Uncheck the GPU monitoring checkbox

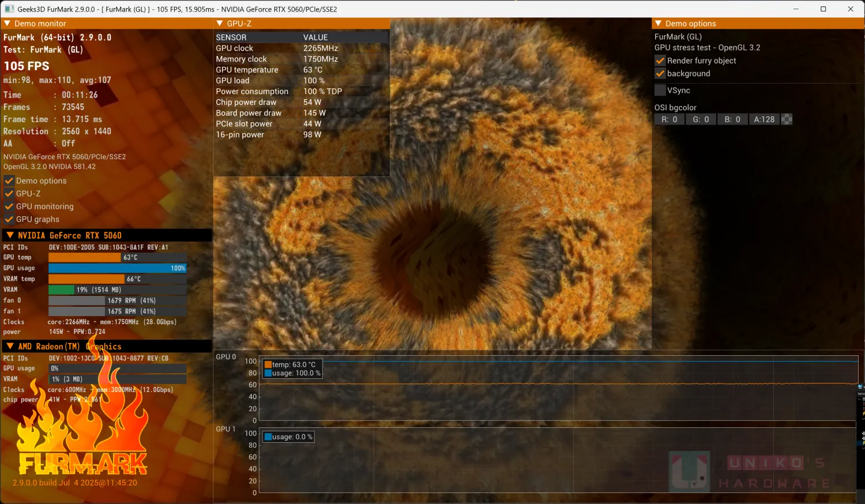(9, 206)
